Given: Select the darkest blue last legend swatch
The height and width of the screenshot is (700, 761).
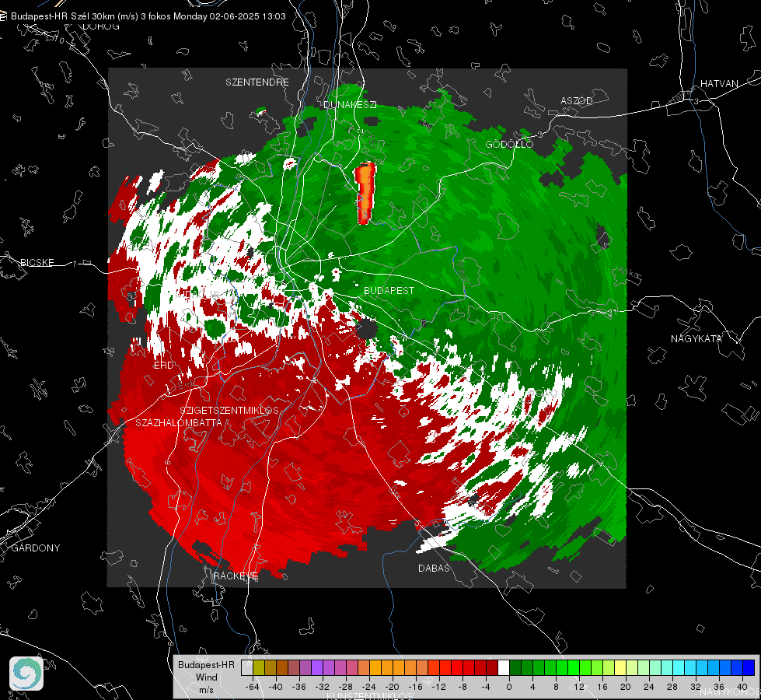Looking at the screenshot, I should 749,667.
